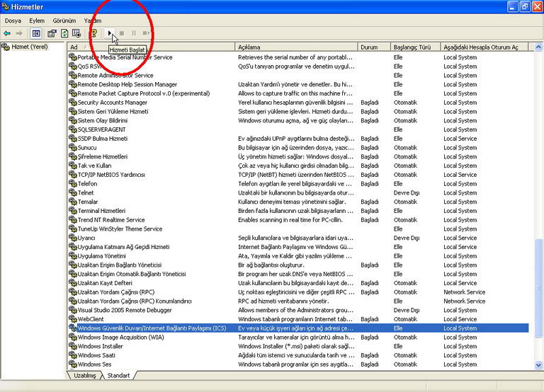
Task: Select Hizmet (Yerel) in the console tree
Action: (30, 47)
